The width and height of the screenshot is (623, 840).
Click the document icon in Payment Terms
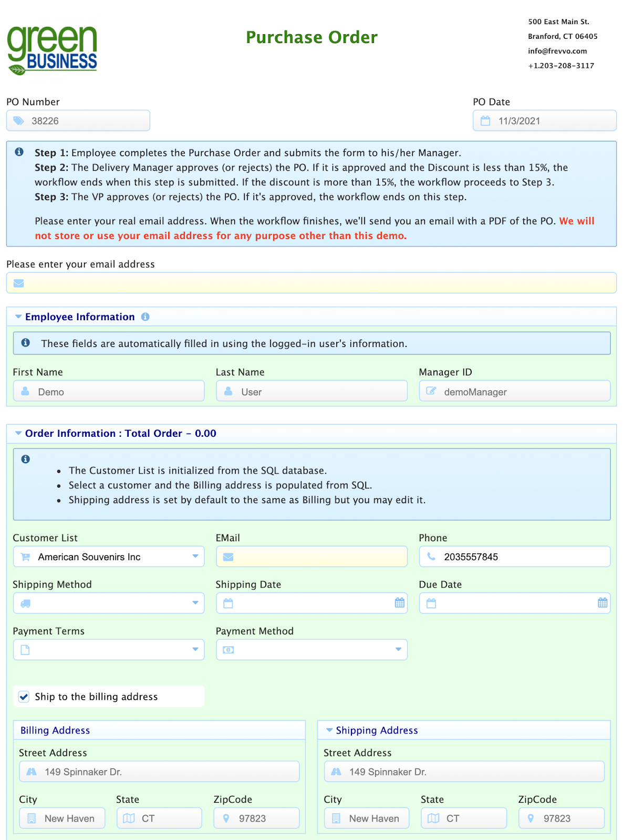point(25,650)
